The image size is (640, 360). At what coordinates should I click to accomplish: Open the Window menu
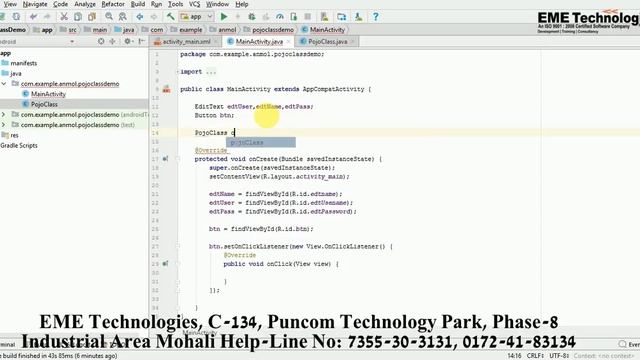[x=217, y=4]
